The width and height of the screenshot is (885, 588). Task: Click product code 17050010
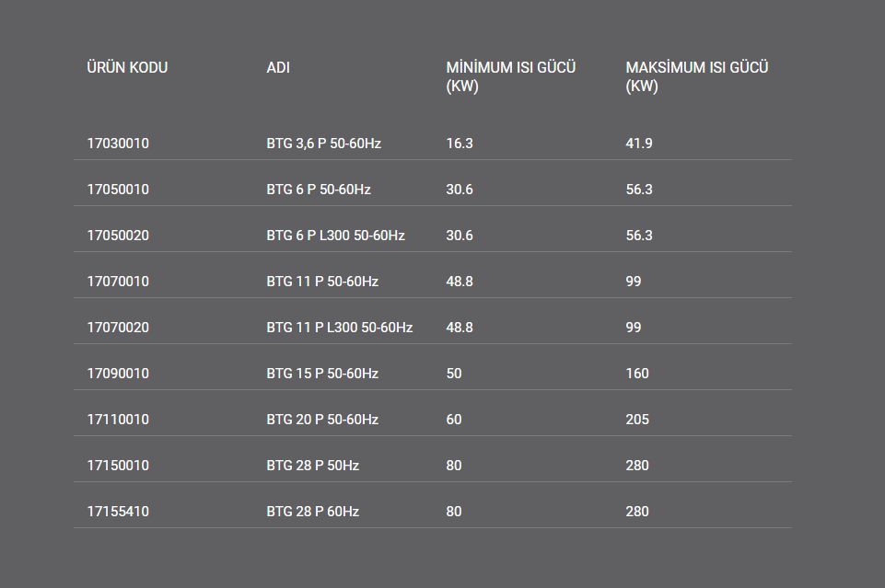click(118, 190)
